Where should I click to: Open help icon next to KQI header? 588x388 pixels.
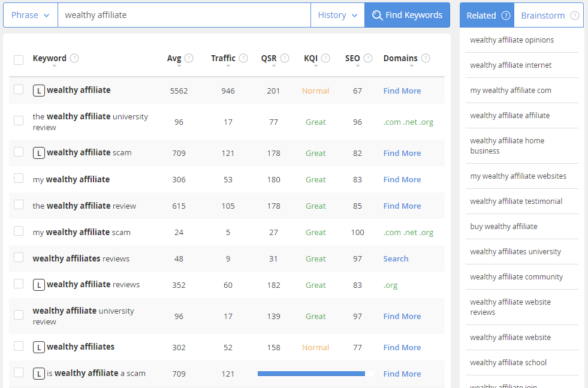325,58
